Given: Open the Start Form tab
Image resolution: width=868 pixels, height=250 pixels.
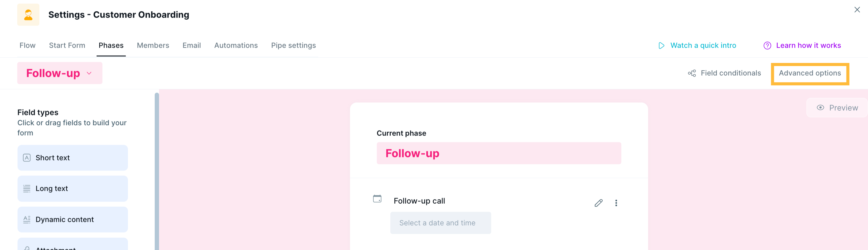Looking at the screenshot, I should click(67, 45).
